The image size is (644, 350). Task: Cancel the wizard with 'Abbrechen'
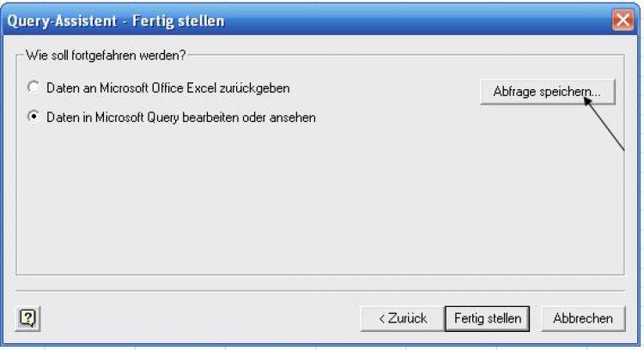tap(583, 318)
